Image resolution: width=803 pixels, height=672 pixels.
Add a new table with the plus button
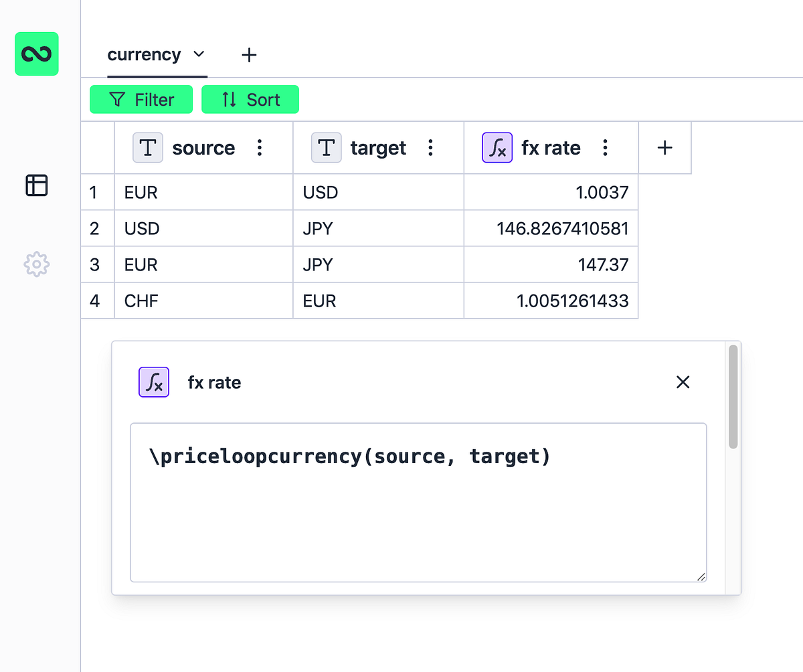249,55
